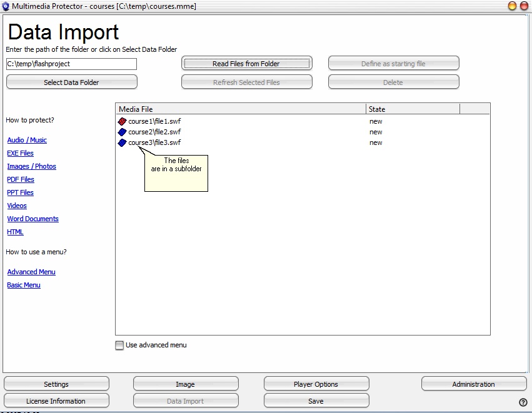Sort list by Media File column header
Viewport: 532px width, 413px height.
click(x=241, y=109)
